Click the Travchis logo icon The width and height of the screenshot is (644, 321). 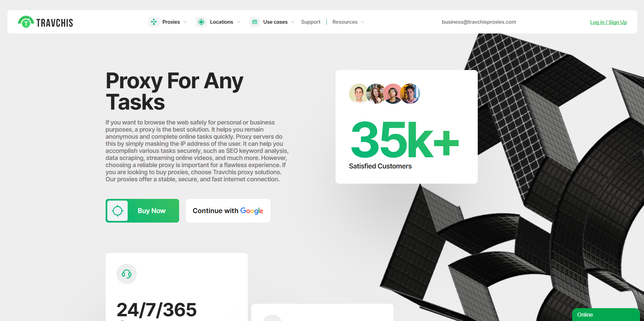pyautogui.click(x=26, y=22)
